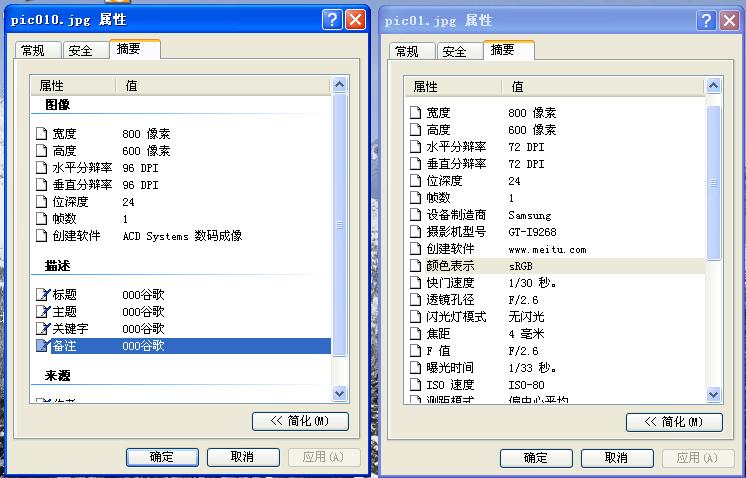Click scroll up arrow in pic01.jpg list

[713, 86]
